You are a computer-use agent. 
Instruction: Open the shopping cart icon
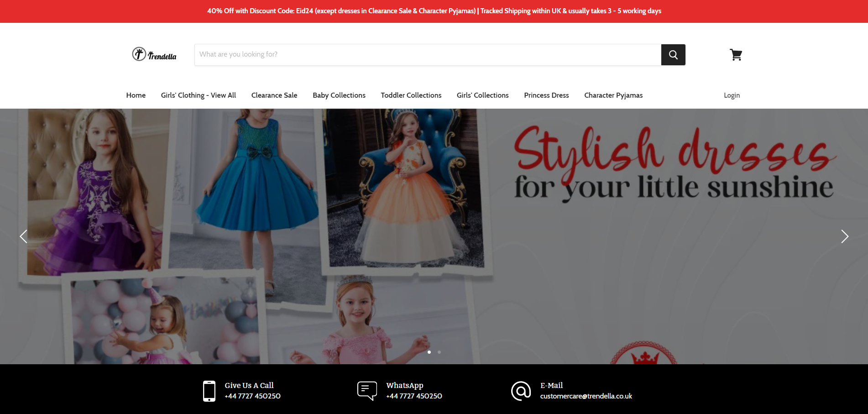coord(736,55)
